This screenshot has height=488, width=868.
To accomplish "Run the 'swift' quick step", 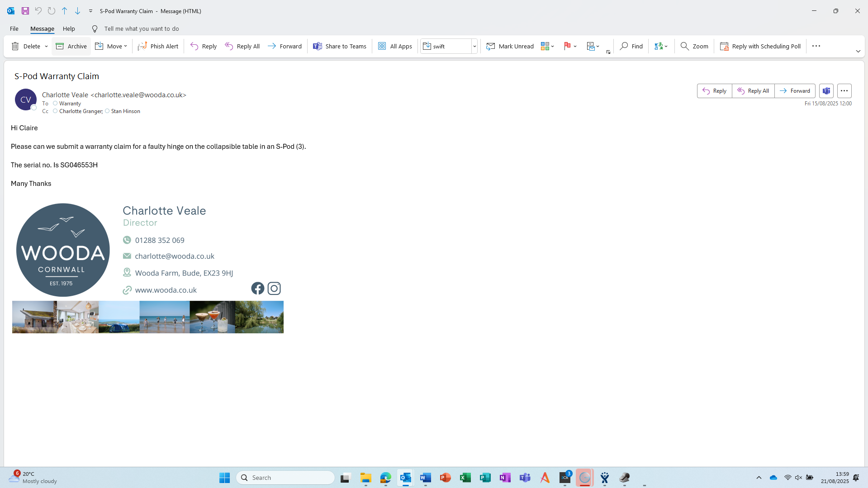I will tap(446, 46).
